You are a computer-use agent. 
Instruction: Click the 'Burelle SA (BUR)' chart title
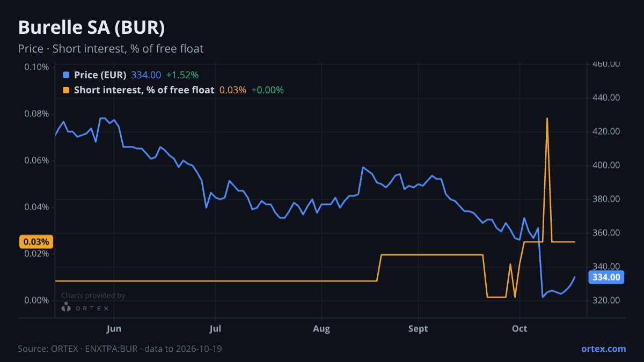click(x=91, y=27)
